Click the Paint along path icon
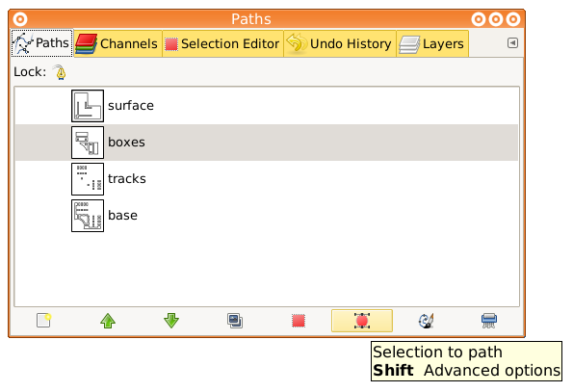This screenshot has height=392, width=573. (x=426, y=321)
